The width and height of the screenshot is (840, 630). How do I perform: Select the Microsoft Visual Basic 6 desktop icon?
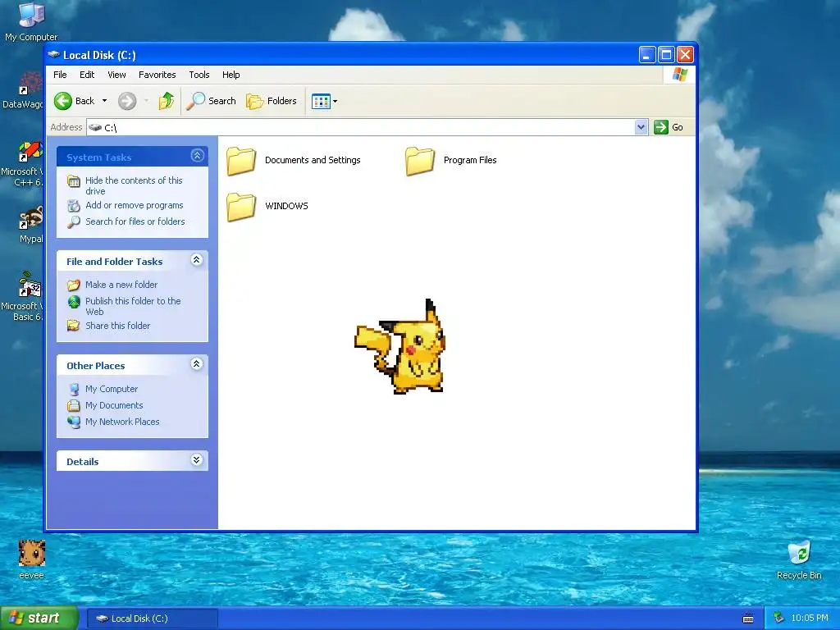30,285
